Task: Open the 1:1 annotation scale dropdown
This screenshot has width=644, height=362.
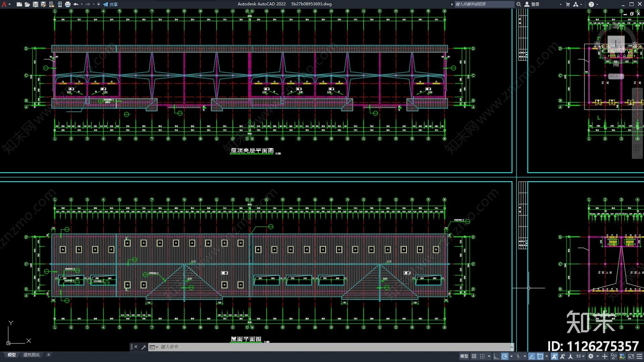Action: (580, 356)
